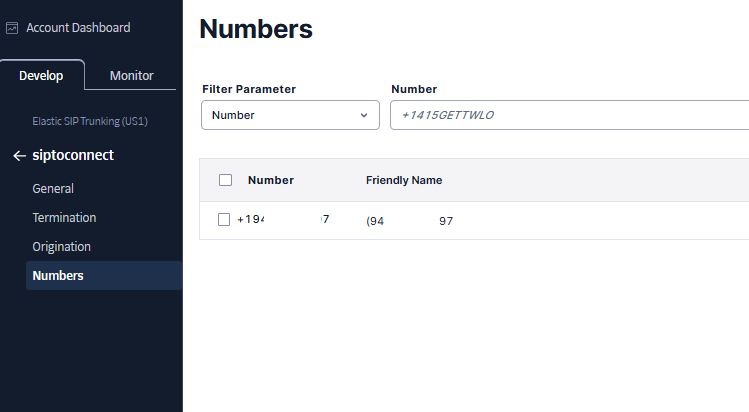Click the back arrow beside siptoconnect
The image size is (749, 412).
click(19, 156)
